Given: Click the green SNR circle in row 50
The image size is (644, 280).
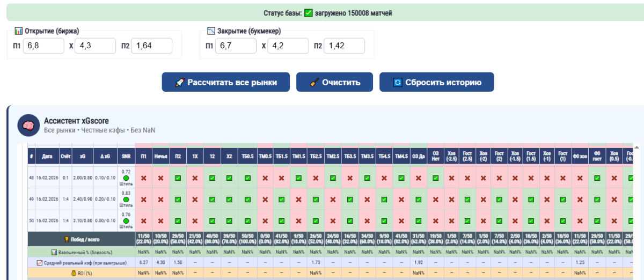Looking at the screenshot, I should pyautogui.click(x=126, y=221).
